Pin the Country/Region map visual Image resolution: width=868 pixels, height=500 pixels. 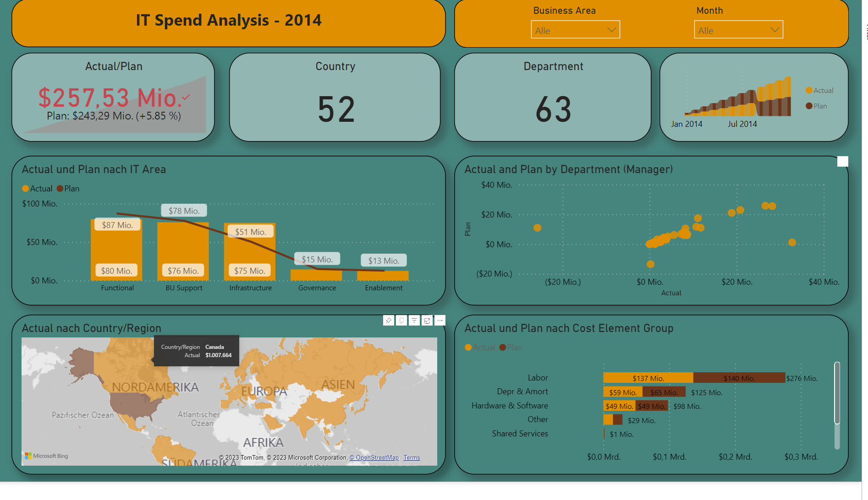pos(389,321)
